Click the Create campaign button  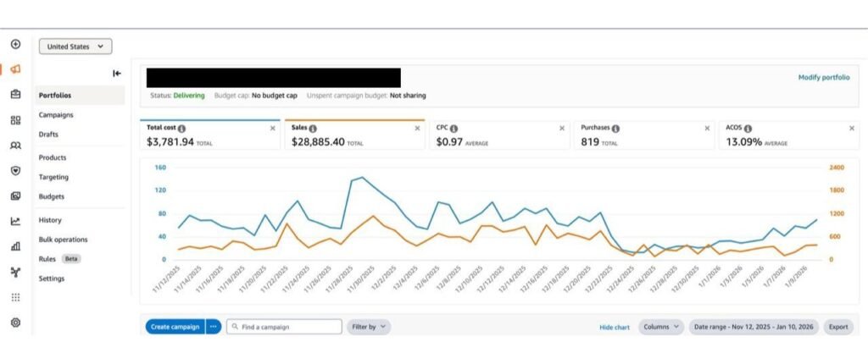click(175, 327)
